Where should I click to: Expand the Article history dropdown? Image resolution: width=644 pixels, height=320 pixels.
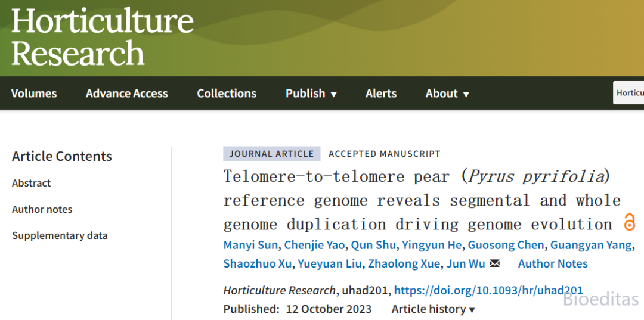click(433, 309)
